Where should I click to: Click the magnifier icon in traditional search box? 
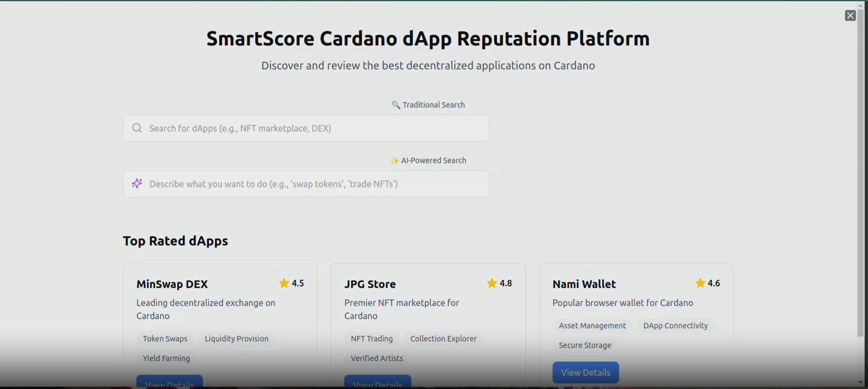click(x=137, y=128)
